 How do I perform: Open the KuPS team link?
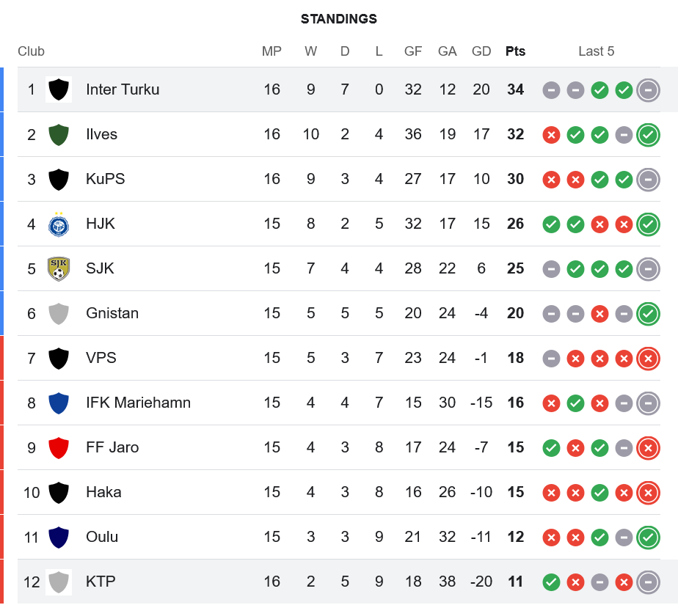[x=106, y=179]
